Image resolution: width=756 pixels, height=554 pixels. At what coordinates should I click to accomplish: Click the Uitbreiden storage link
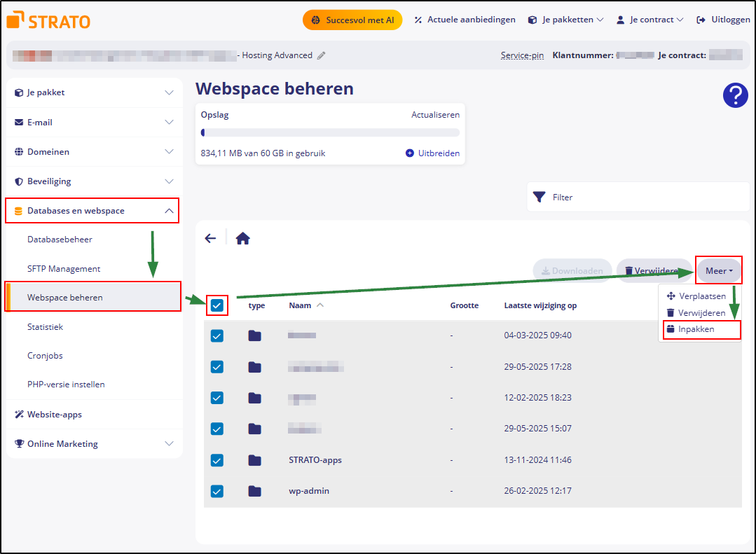[x=433, y=153]
